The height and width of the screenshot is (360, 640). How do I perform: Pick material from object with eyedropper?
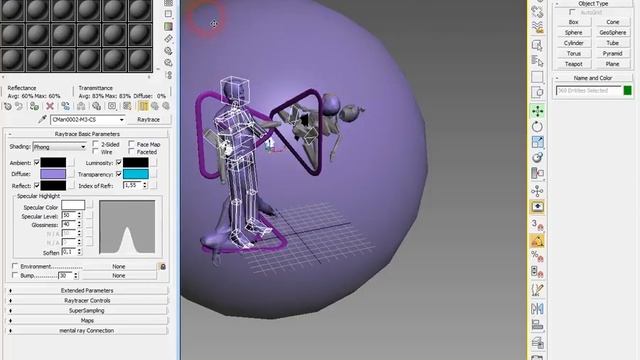(x=42, y=119)
